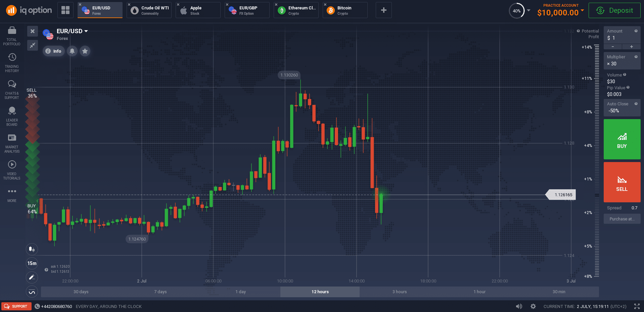Select the 7 days time range
The width and height of the screenshot is (644, 312).
[160, 292]
